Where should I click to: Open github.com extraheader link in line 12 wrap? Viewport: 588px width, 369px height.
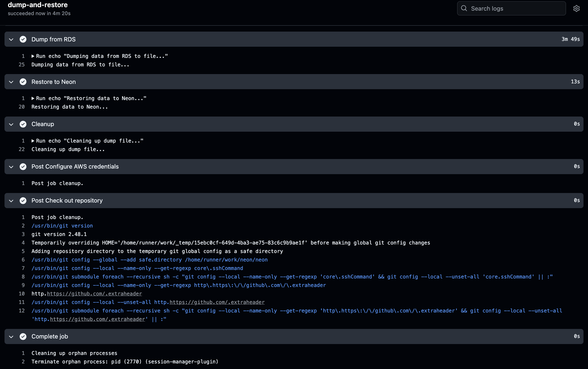pyautogui.click(x=98, y=319)
